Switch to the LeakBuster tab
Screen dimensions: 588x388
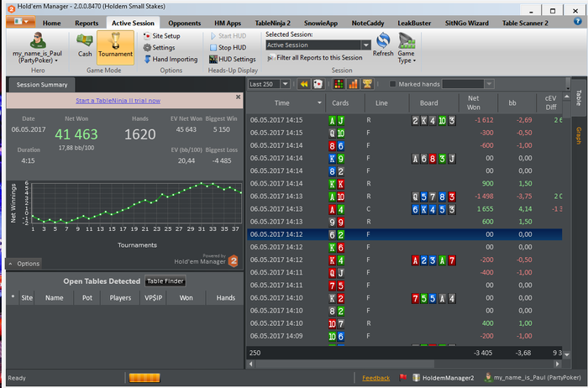414,23
